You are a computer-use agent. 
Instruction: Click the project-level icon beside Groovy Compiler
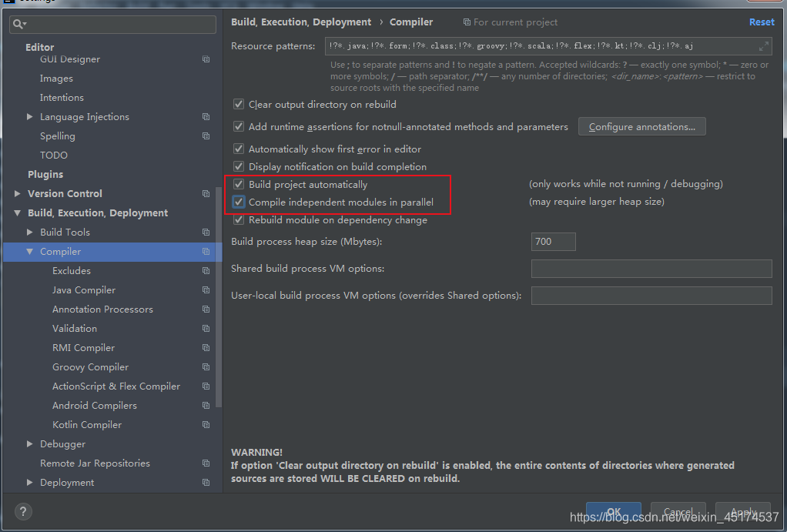[206, 367]
